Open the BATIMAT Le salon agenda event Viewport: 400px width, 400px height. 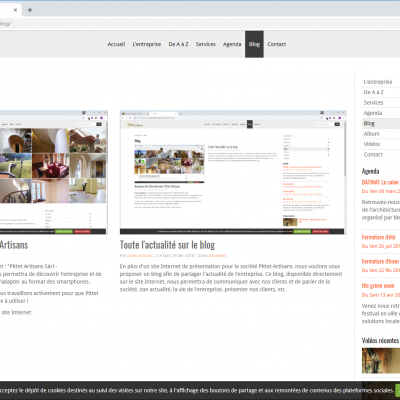(381, 182)
